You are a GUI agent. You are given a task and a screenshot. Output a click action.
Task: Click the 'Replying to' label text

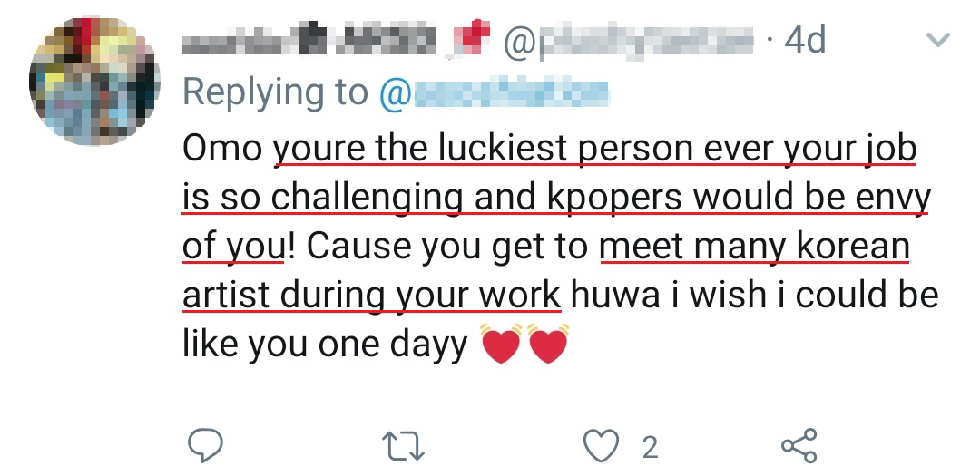click(x=275, y=92)
